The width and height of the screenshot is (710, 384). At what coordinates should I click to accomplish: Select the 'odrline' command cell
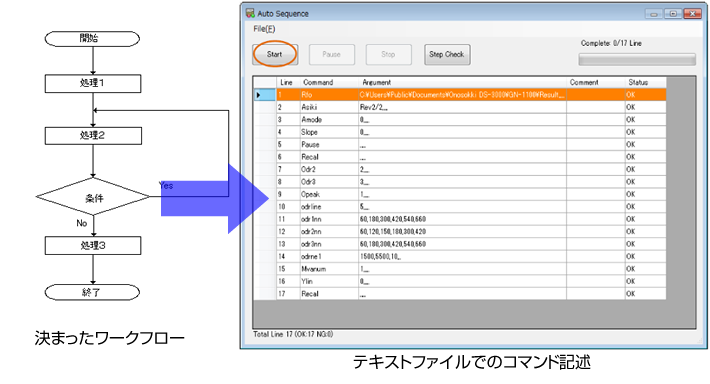click(329, 207)
